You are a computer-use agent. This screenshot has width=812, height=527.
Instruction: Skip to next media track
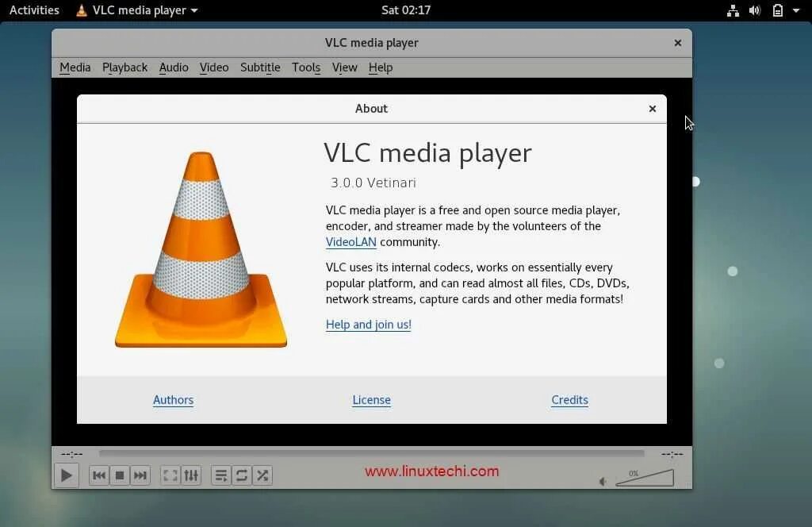point(140,475)
